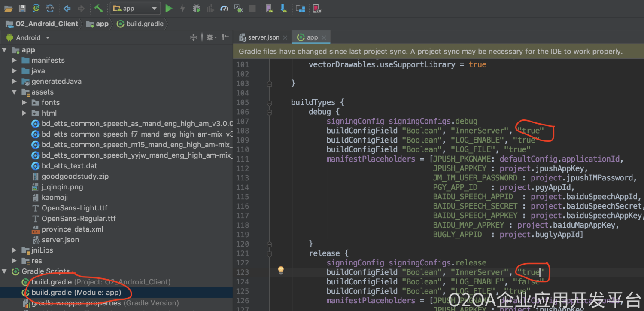Close the app editor tab
Image resolution: width=644 pixels, height=311 pixels.
(324, 37)
